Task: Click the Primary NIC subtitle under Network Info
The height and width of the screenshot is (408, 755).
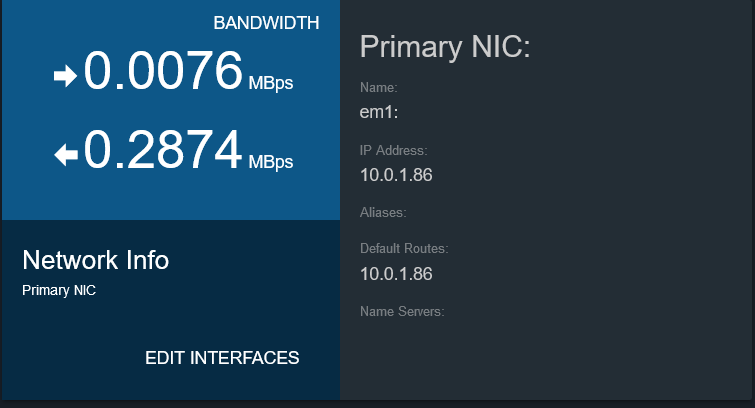Action: coord(59,290)
